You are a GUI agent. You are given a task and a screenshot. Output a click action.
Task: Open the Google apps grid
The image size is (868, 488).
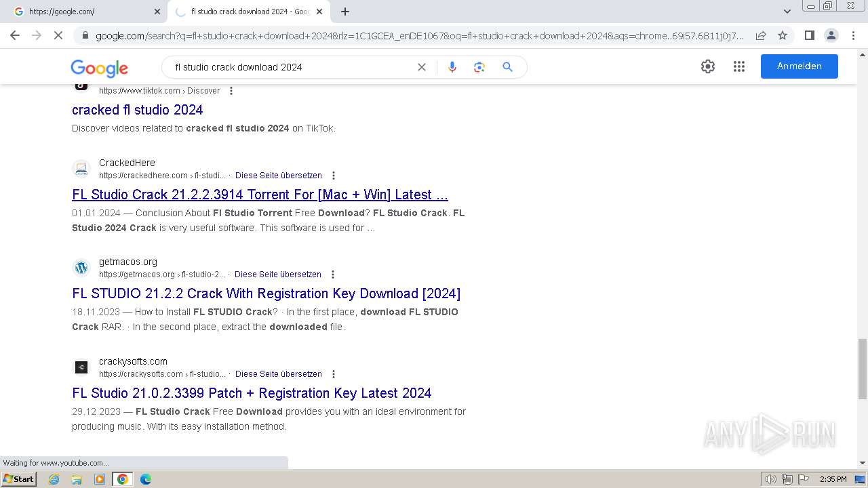739,66
